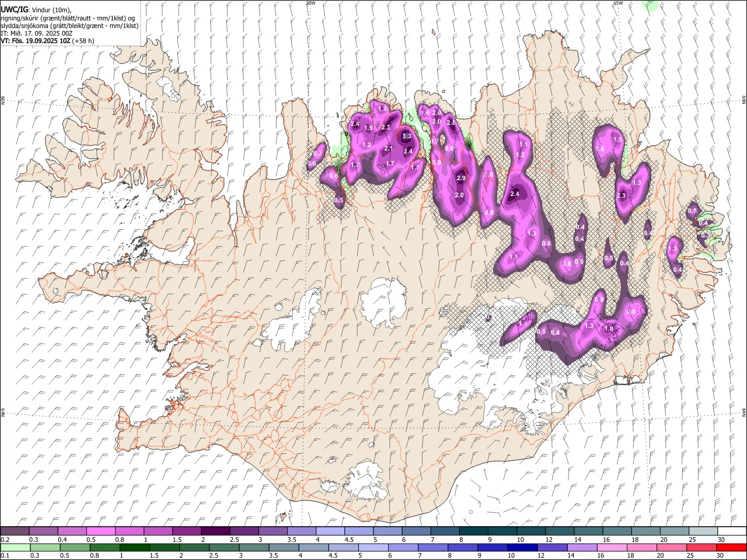Screen dimensions: 747x560
Task: Click the pale green 0.1 legend swatch
Action: coord(15,547)
